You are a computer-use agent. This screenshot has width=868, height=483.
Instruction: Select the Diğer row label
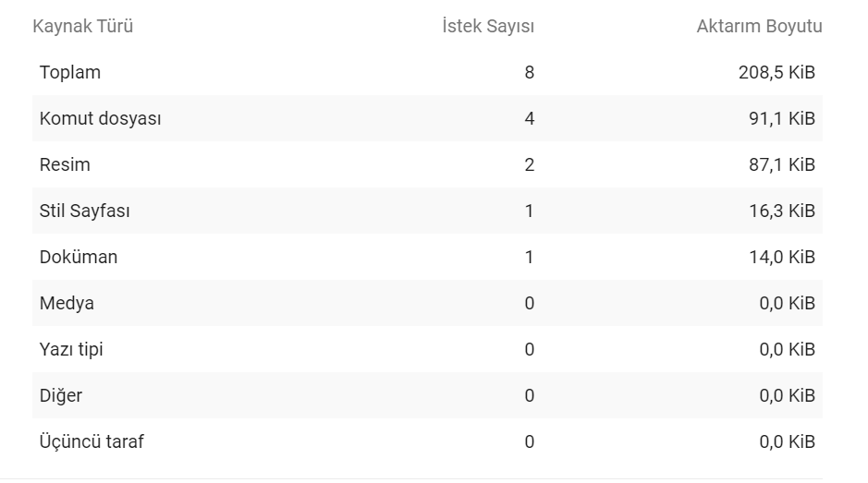[x=60, y=395]
